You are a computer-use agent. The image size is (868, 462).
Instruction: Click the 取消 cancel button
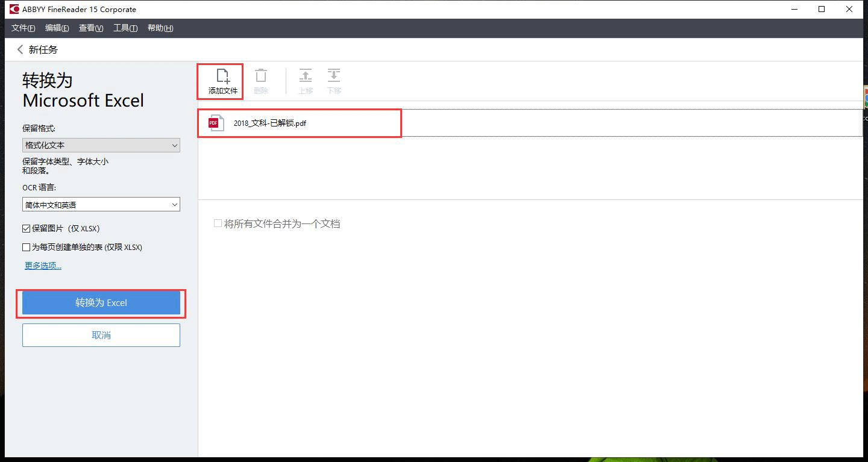tap(101, 336)
